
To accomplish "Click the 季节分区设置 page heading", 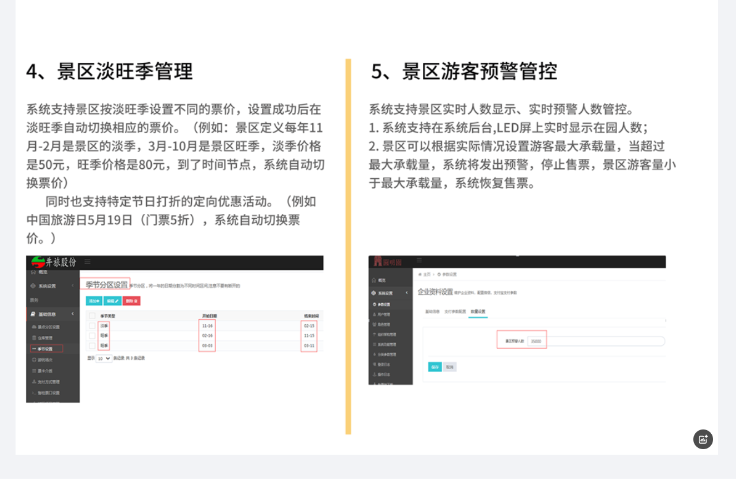I will (106, 284).
